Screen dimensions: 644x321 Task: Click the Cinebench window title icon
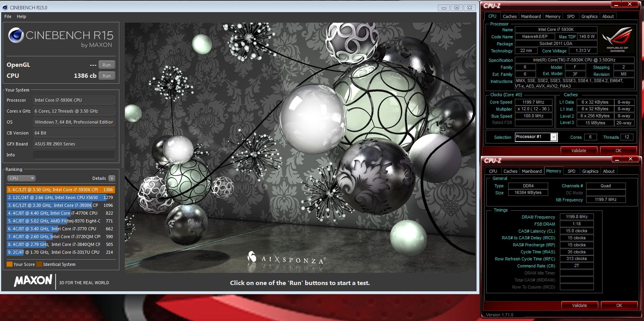click(x=5, y=7)
